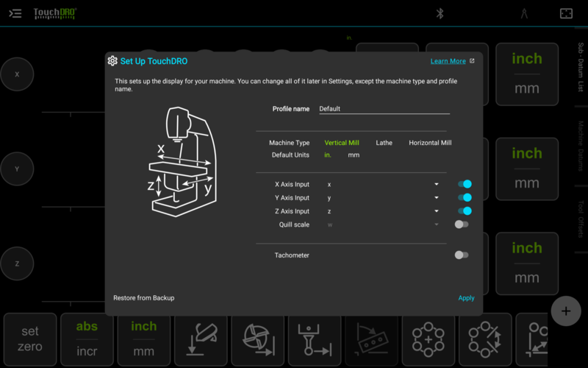This screenshot has width=588, height=368.
Task: Click Restore from Backup
Action: point(143,298)
